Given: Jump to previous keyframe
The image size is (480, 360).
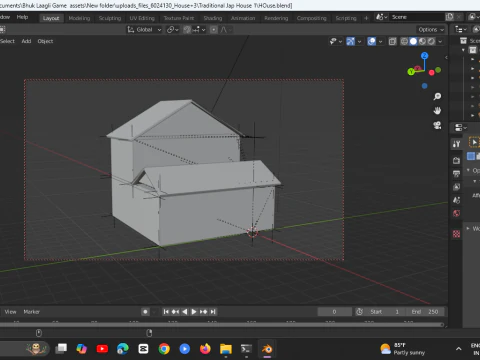Looking at the screenshot, I should click(x=175, y=312).
